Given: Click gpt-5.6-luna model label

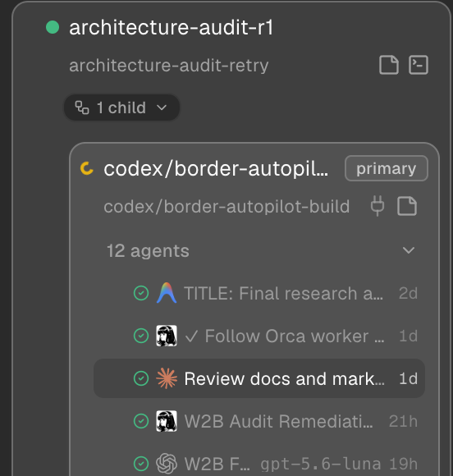Looking at the screenshot, I should [x=321, y=465].
